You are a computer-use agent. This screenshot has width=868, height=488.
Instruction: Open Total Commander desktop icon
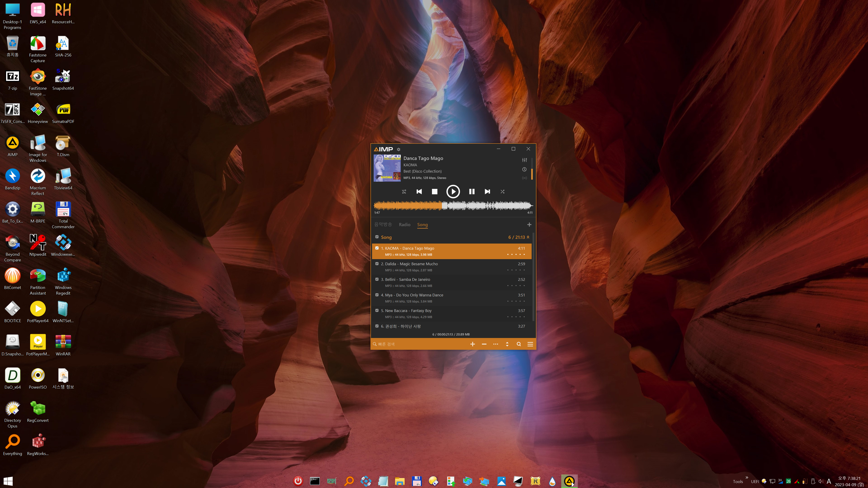pos(63,215)
